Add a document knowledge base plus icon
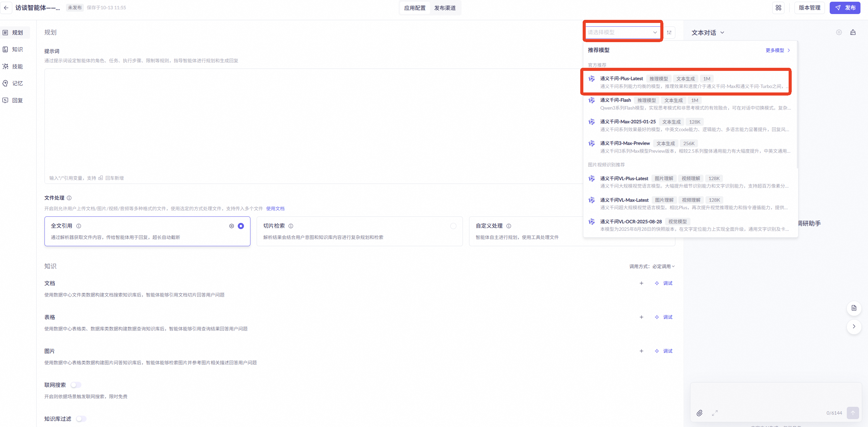 pyautogui.click(x=642, y=283)
